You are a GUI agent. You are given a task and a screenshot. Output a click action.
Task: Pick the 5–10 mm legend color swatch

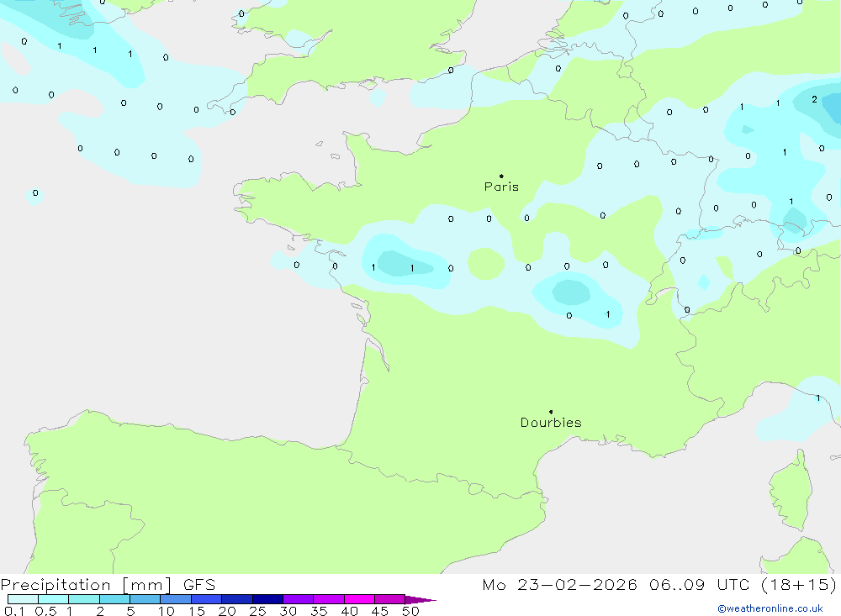(145, 599)
